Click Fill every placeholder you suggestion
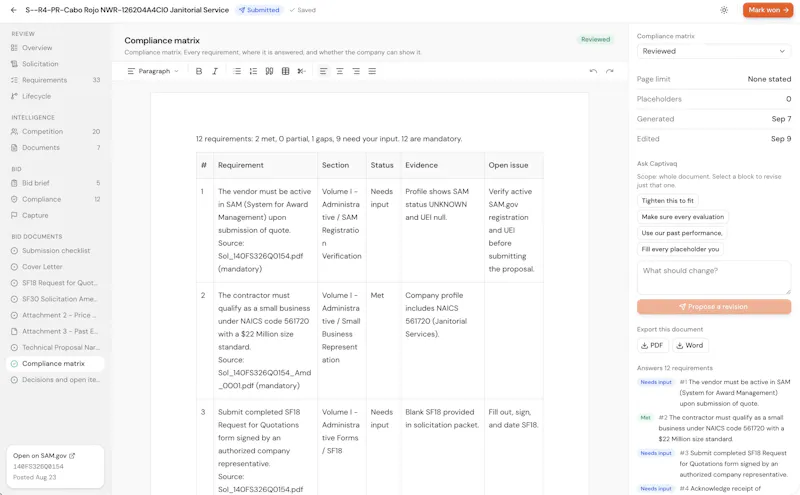Image resolution: width=800 pixels, height=495 pixels. pyautogui.click(x=680, y=249)
